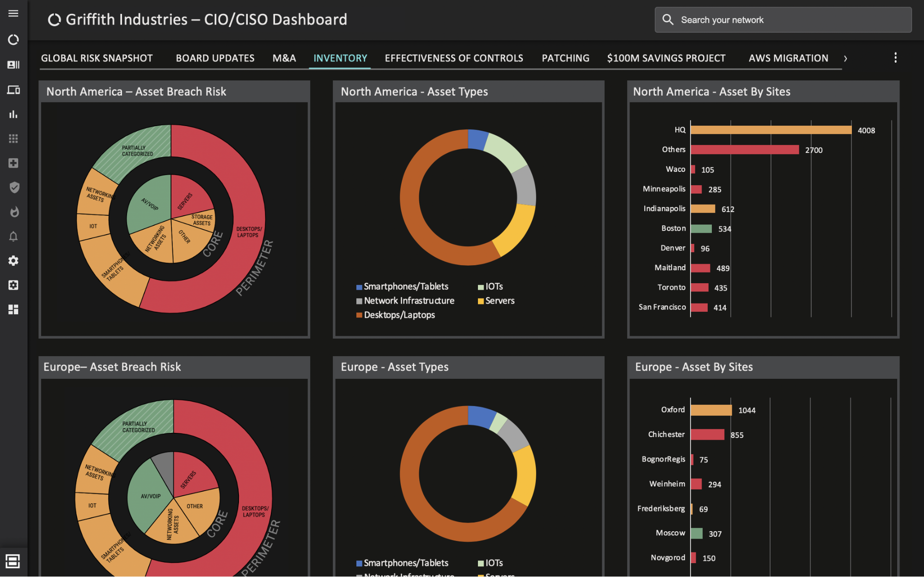Switch to Patching tab

click(565, 58)
